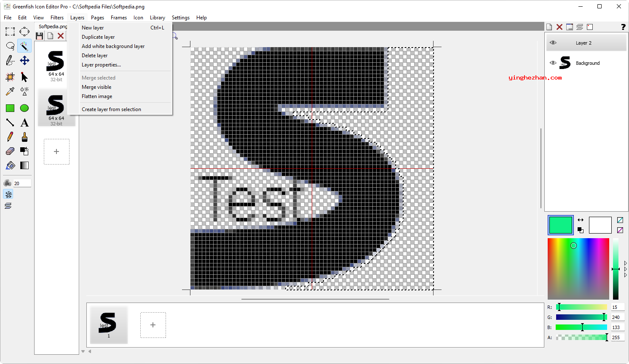Choose the hot spot pointer tool
Screen dimensions: 629x364
24,77
